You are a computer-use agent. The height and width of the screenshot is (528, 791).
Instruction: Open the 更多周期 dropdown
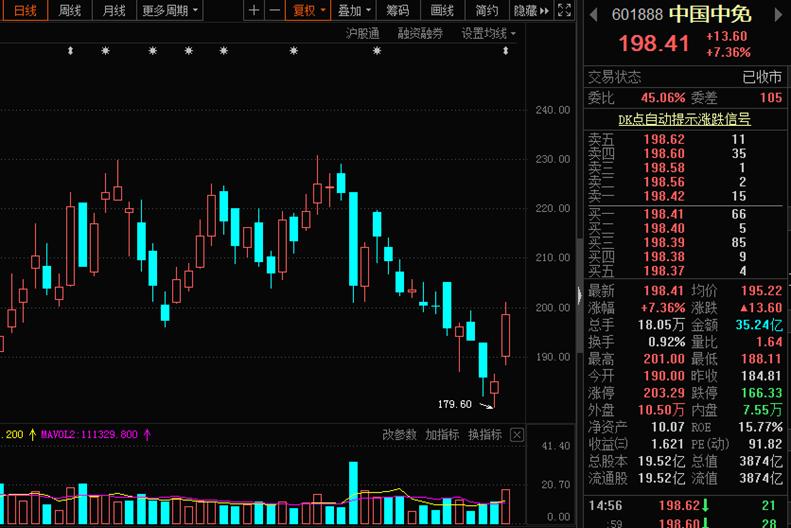(x=169, y=10)
